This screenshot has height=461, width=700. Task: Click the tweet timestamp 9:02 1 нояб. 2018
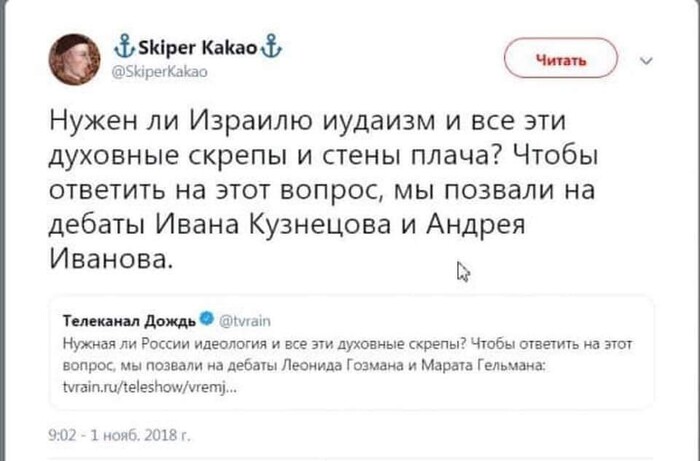(120, 435)
